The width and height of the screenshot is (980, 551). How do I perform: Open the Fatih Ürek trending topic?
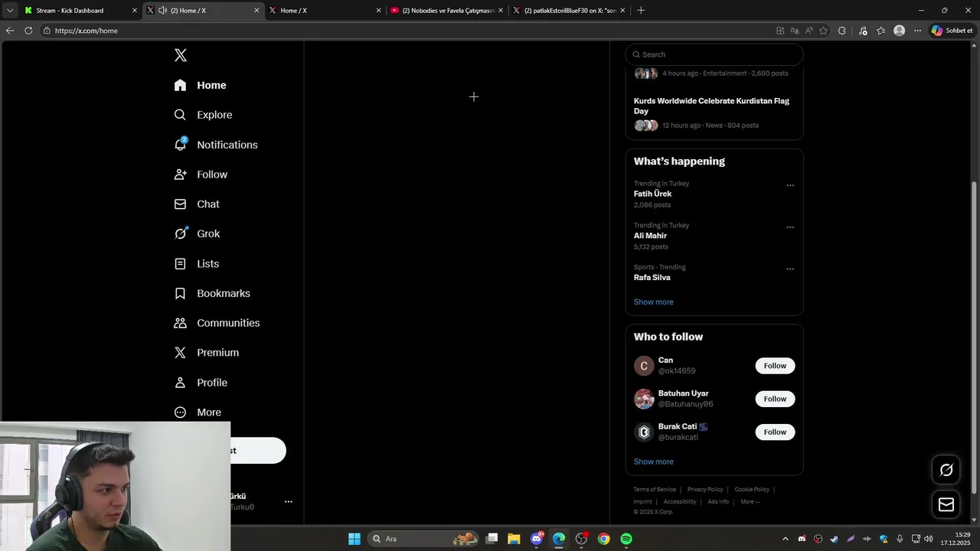tap(652, 194)
